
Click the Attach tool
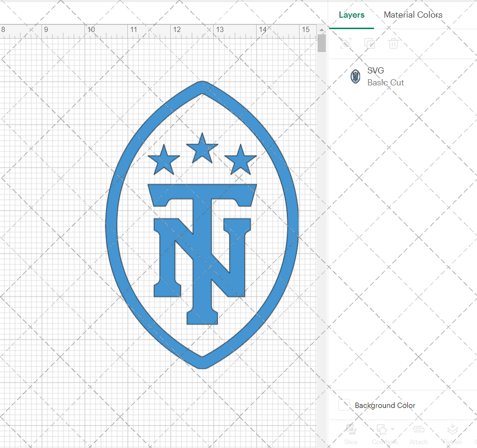pyautogui.click(x=418, y=434)
